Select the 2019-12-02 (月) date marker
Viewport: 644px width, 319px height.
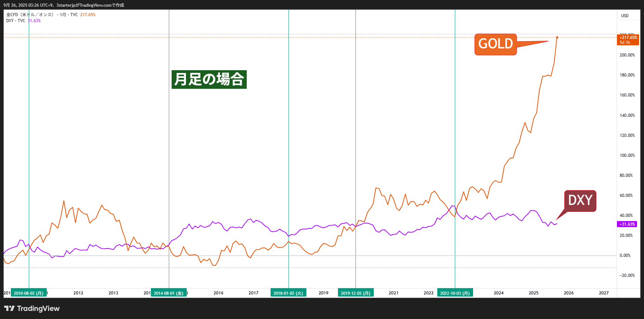click(x=356, y=293)
